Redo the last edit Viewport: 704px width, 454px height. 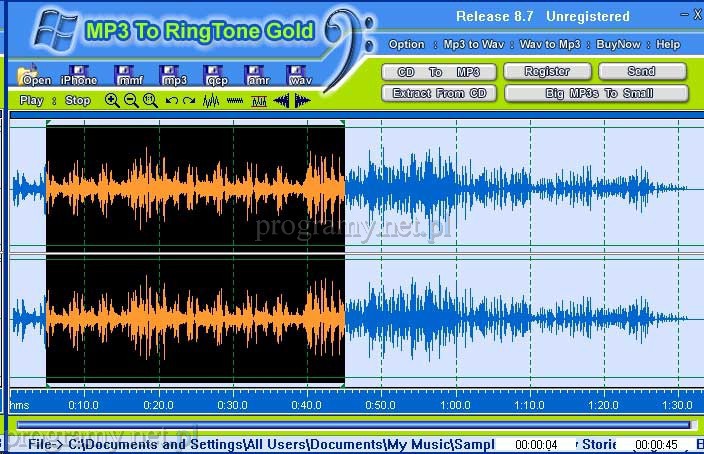click(189, 100)
